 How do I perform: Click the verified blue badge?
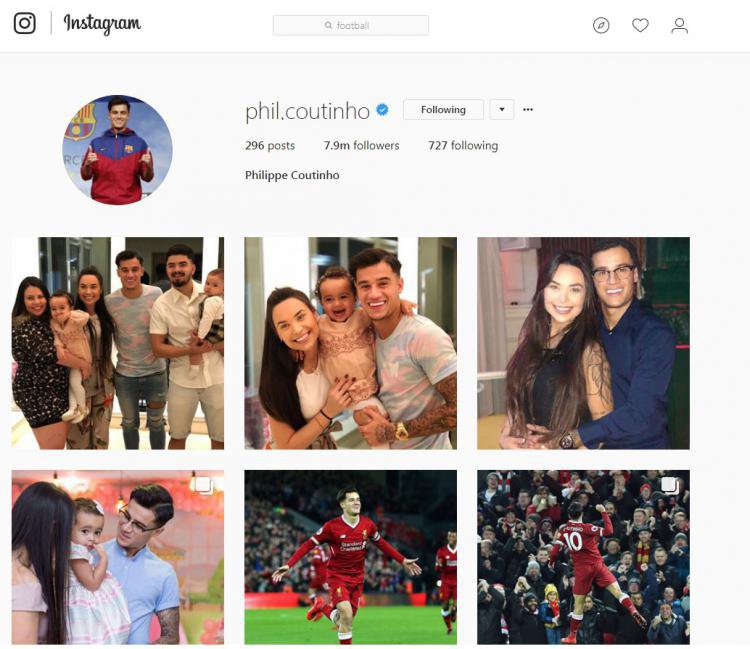tap(382, 110)
